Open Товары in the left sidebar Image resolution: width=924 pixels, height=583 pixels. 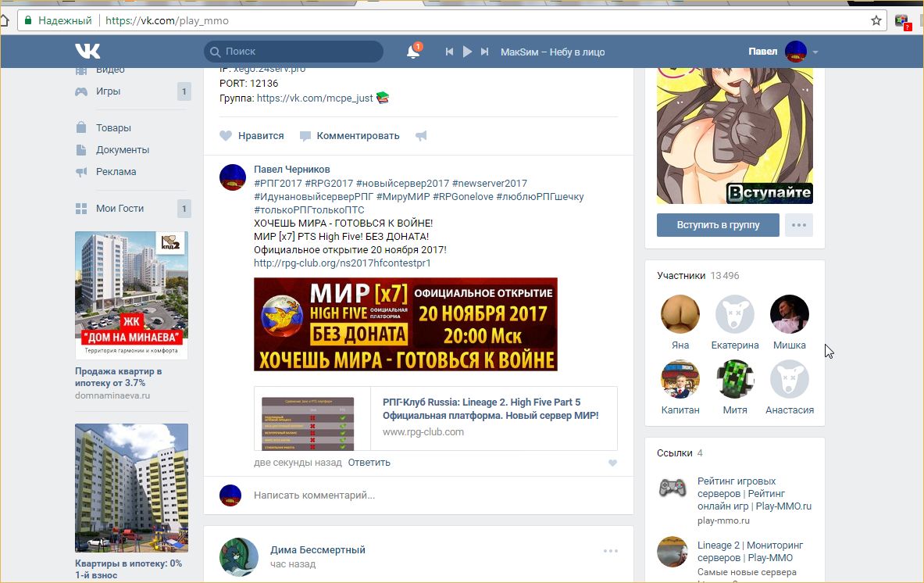(x=113, y=127)
